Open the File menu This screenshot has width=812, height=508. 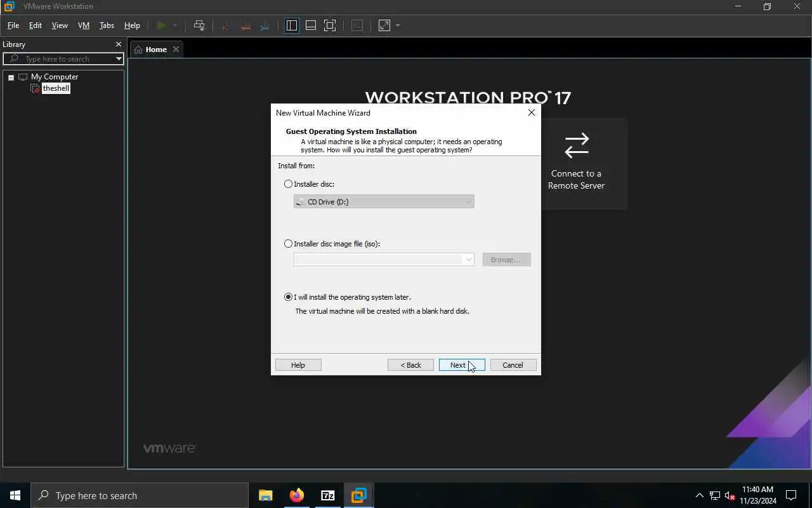pos(13,25)
